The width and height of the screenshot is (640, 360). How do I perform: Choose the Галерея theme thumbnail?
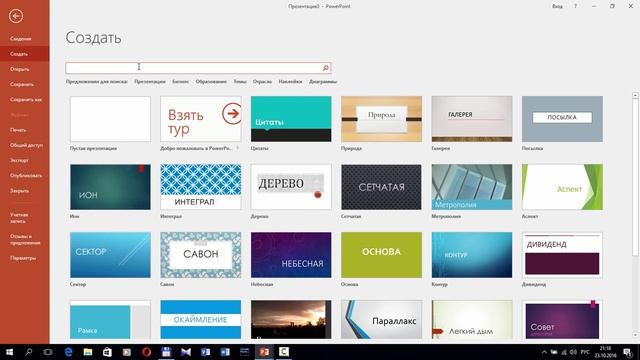click(x=472, y=119)
